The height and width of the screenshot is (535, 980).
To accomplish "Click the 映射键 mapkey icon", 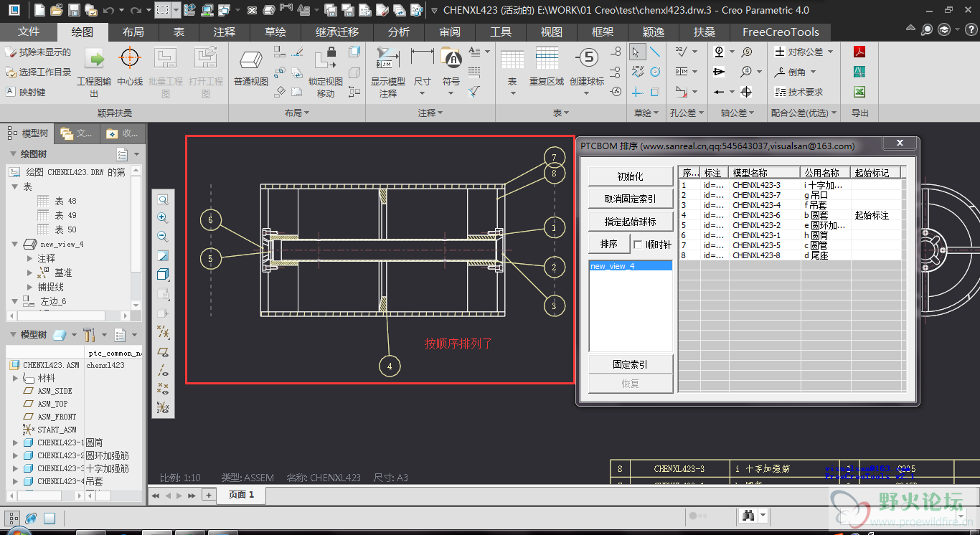I will [x=10, y=92].
